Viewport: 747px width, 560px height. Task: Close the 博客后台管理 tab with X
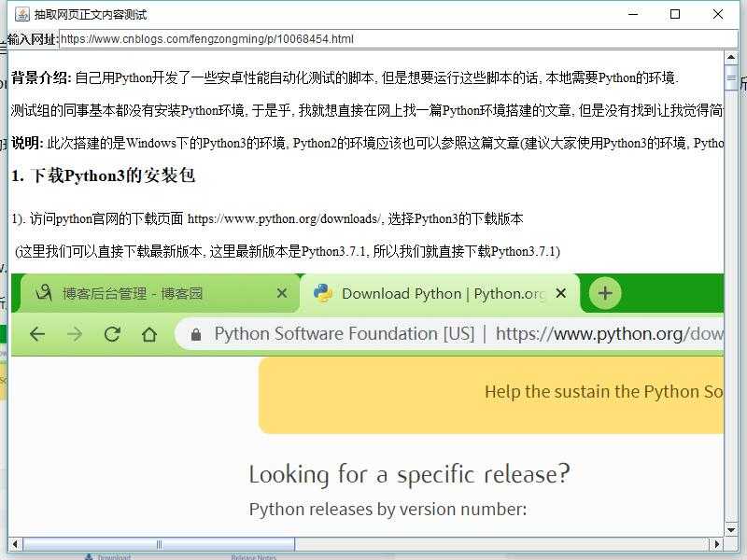point(282,293)
